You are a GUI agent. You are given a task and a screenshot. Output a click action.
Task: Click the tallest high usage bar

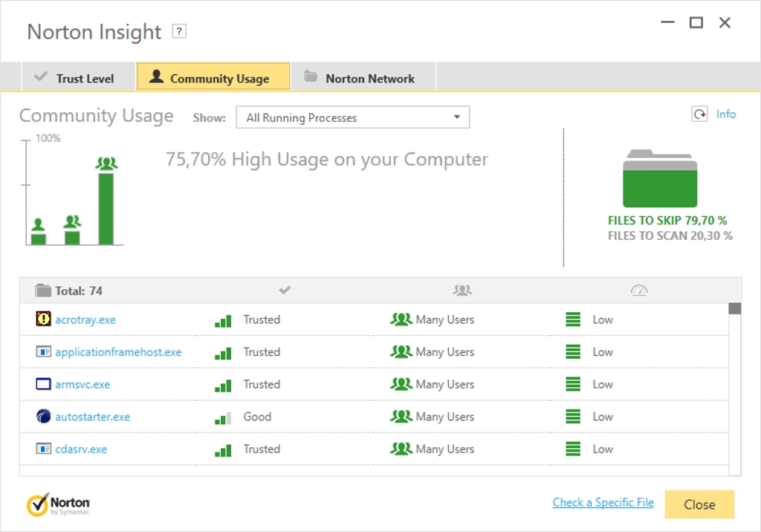[x=106, y=207]
